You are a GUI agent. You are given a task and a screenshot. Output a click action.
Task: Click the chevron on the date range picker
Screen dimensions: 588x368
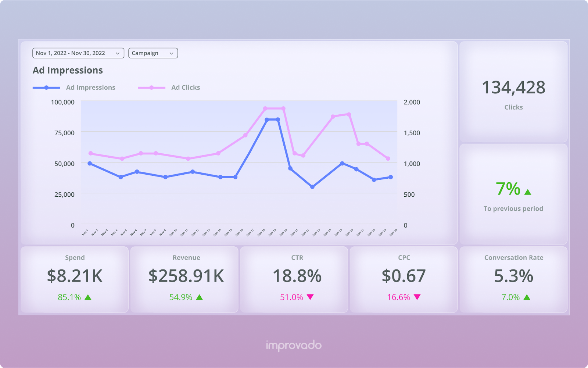(x=118, y=53)
